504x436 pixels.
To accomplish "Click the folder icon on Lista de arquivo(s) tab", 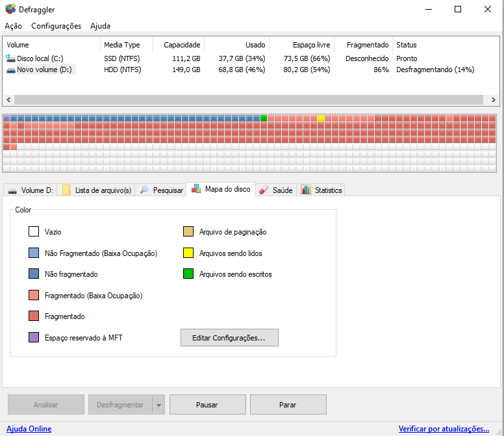I will (x=66, y=190).
